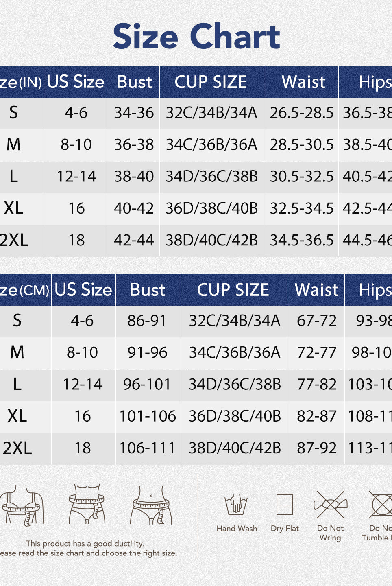Select Waist header in centimeters table
This screenshot has height=586, width=392.
[316, 290]
